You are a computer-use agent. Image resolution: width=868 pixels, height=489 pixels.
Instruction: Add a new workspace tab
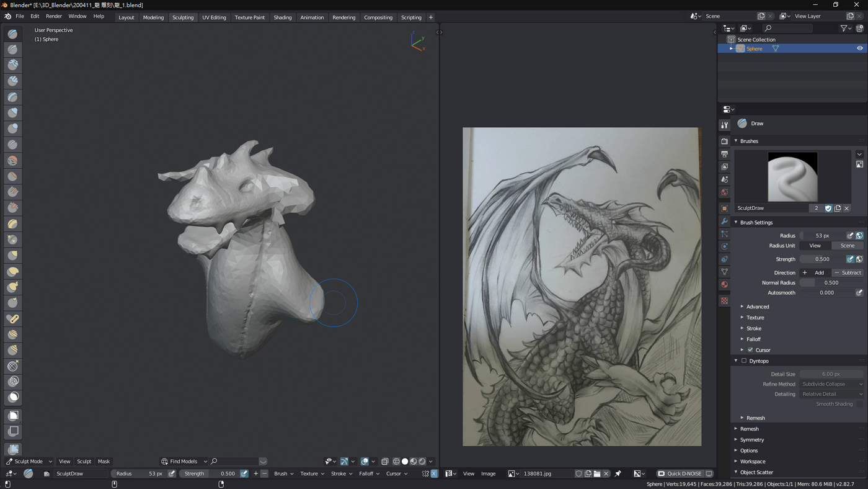point(431,17)
